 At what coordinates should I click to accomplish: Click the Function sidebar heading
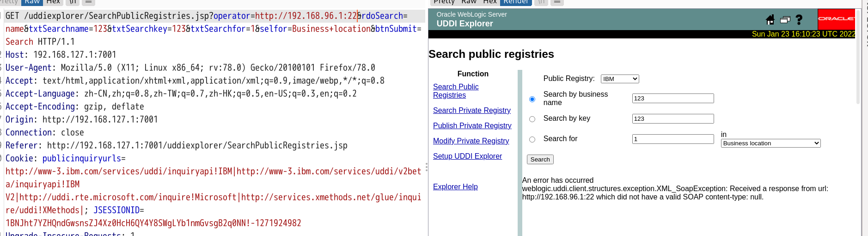click(x=473, y=74)
